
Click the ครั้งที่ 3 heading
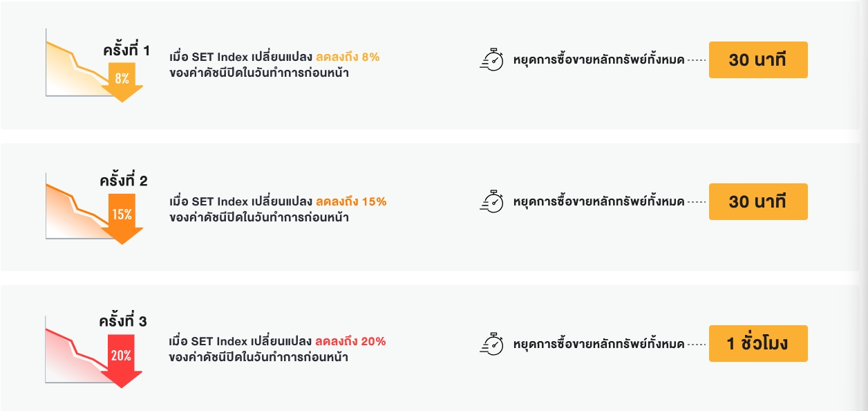click(x=123, y=322)
